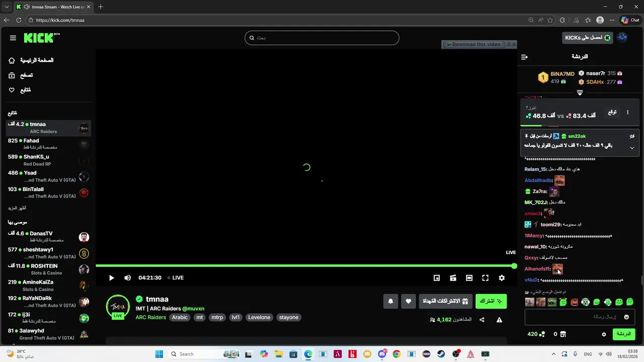This screenshot has width=644, height=362.
Task: Open the user profile avatar
Action: (x=622, y=38)
